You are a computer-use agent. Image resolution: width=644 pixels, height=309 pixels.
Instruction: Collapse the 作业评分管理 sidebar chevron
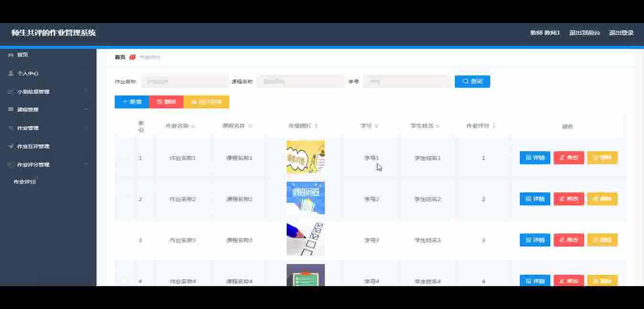pos(86,165)
